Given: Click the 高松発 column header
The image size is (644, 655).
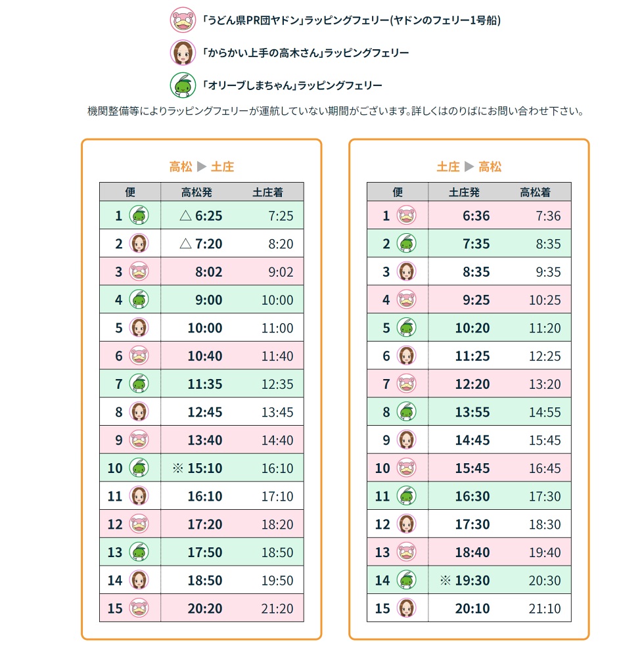Looking at the screenshot, I should coord(196,192).
